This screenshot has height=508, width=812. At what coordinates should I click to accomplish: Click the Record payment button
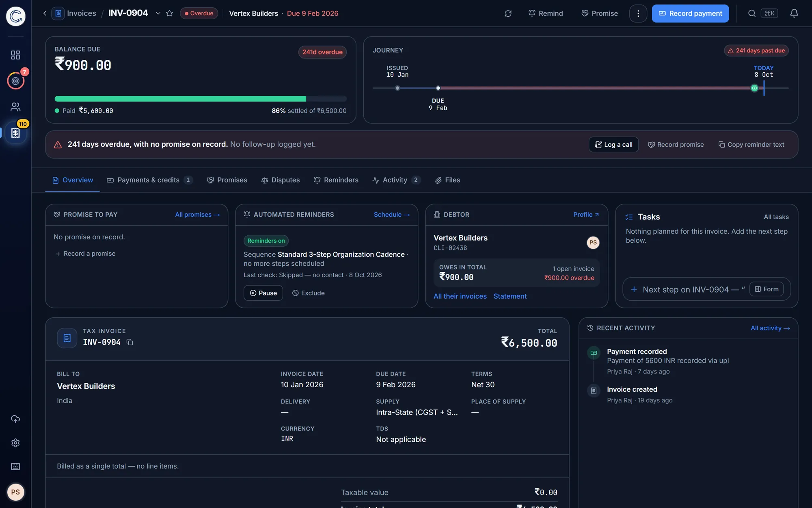tap(690, 13)
